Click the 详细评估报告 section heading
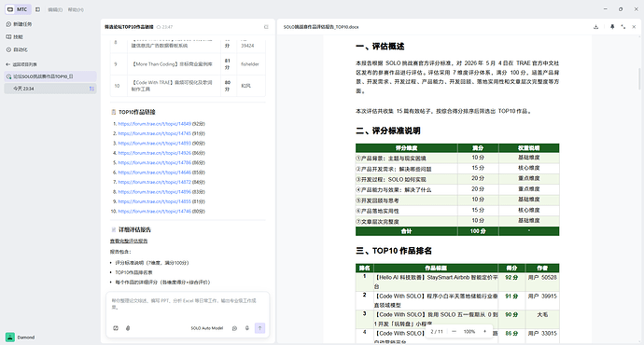Image resolution: width=644 pixels, height=345 pixels. [134, 229]
